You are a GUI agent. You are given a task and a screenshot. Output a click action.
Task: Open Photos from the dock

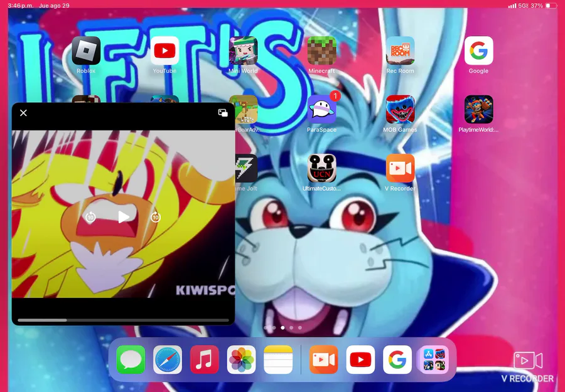point(242,359)
